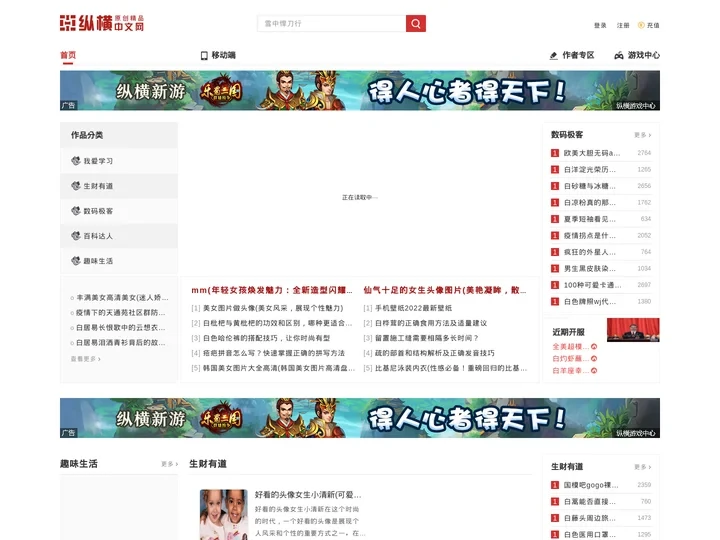Screen dimensions: 720x540
Task: Expand 查看更多 under the left list
Action: click(x=86, y=359)
